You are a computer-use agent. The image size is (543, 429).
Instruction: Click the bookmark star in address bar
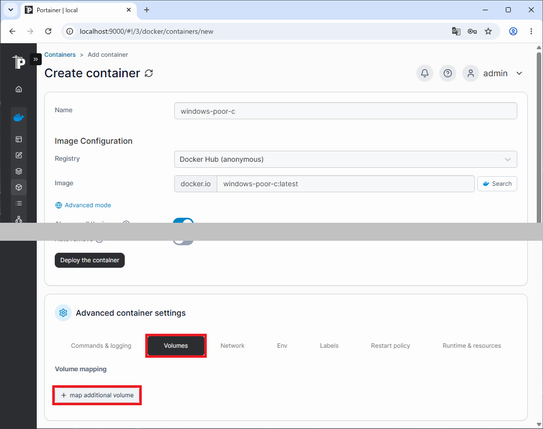click(488, 32)
